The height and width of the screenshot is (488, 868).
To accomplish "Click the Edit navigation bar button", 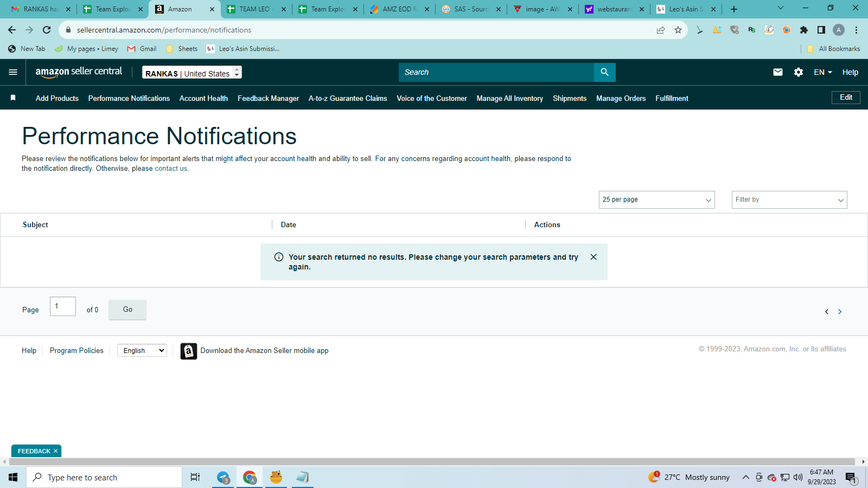I will (846, 98).
